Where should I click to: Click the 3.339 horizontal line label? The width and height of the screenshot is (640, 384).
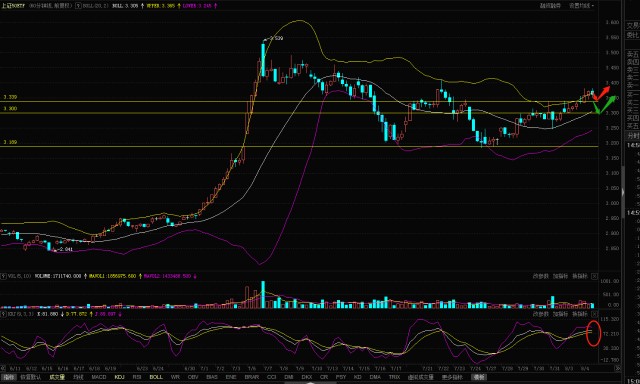click(10, 97)
